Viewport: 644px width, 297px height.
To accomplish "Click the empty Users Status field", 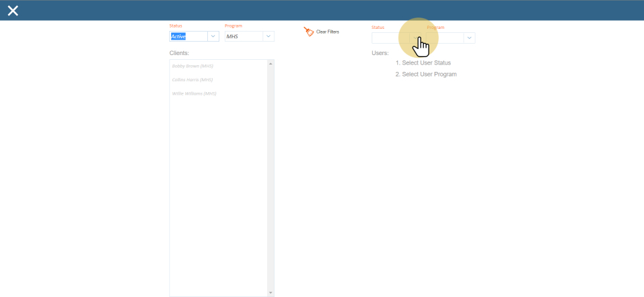I will tap(390, 38).
